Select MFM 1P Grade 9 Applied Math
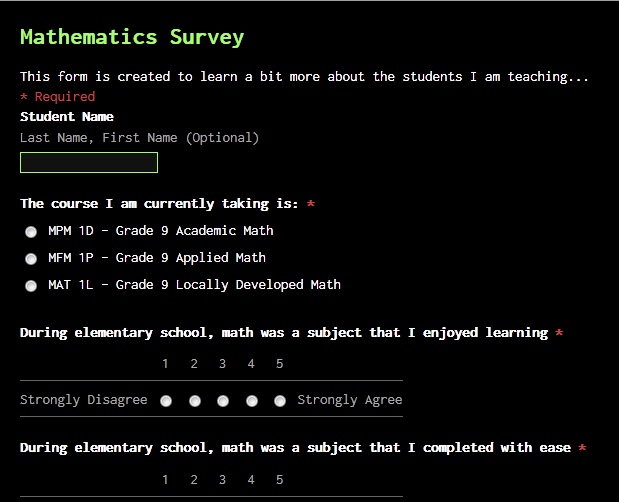The height and width of the screenshot is (502, 619). (31, 259)
